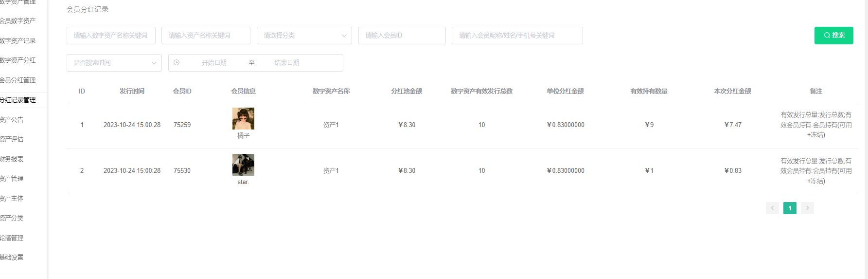868x279 pixels.
Task: Click the 结束日期 end date field
Action: [x=287, y=63]
